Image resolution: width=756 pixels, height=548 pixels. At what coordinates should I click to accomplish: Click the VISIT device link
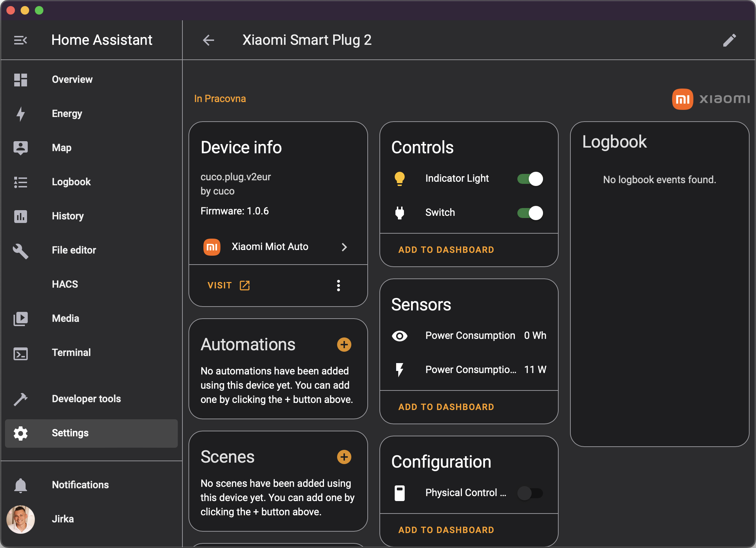tap(229, 286)
